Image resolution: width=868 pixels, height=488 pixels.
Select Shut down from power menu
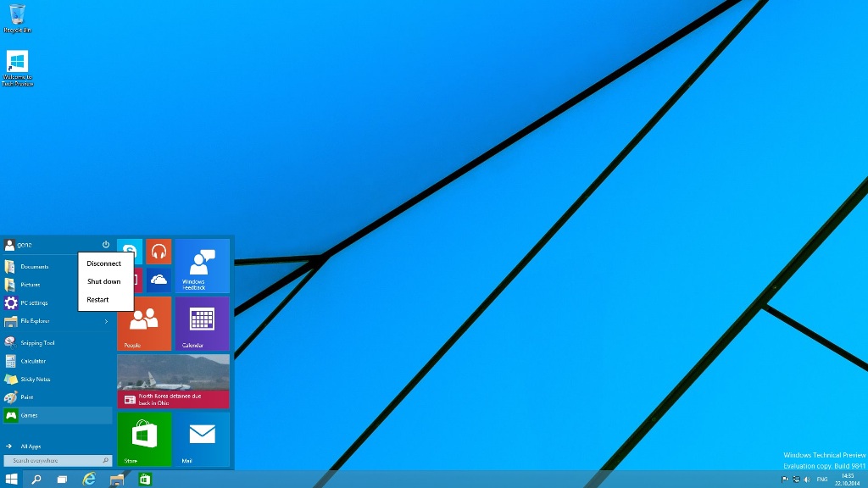[x=104, y=281]
